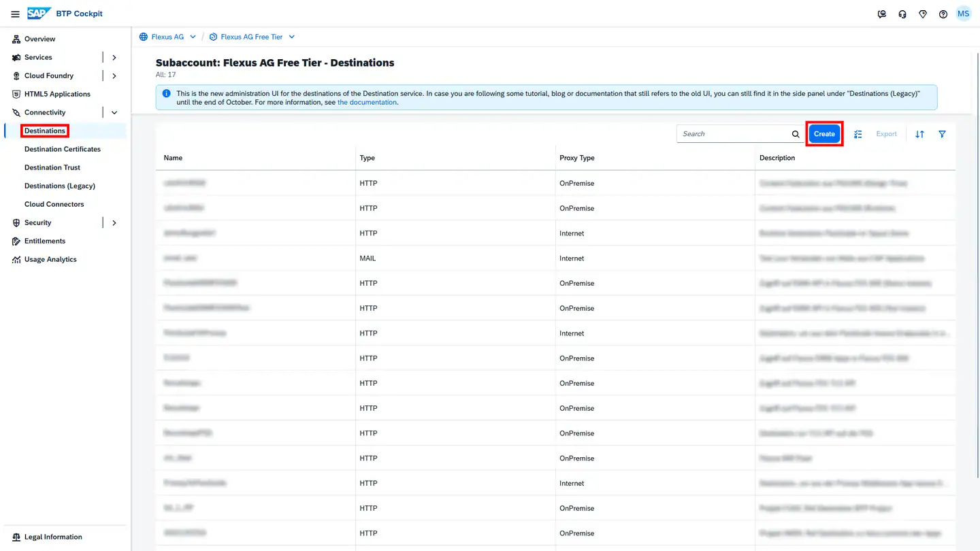Open the MS user profile avatar
This screenshot has height=551, width=980.
pyautogui.click(x=963, y=14)
